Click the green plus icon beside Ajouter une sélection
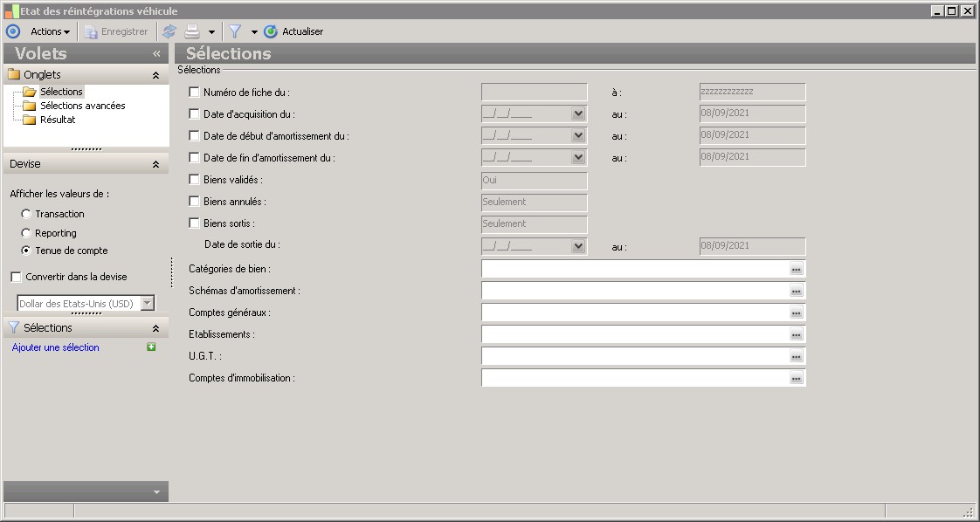Image resolution: width=980 pixels, height=522 pixels. 151,347
